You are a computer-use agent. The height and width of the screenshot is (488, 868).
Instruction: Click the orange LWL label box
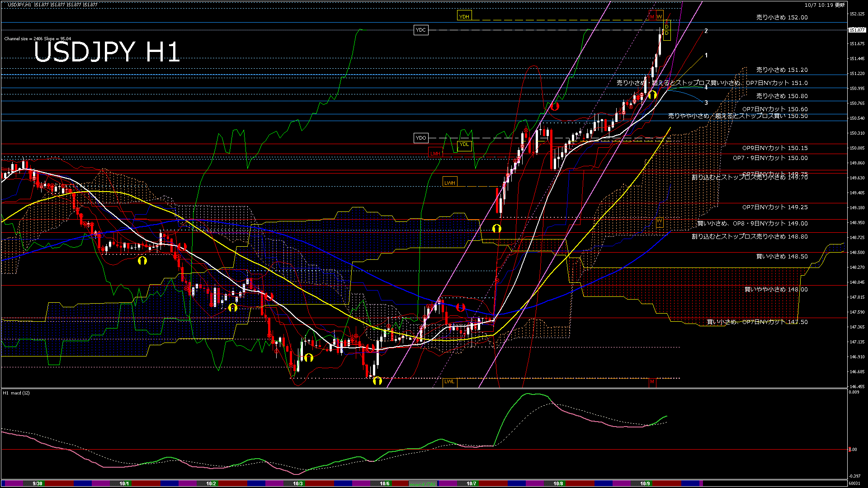[449, 381]
